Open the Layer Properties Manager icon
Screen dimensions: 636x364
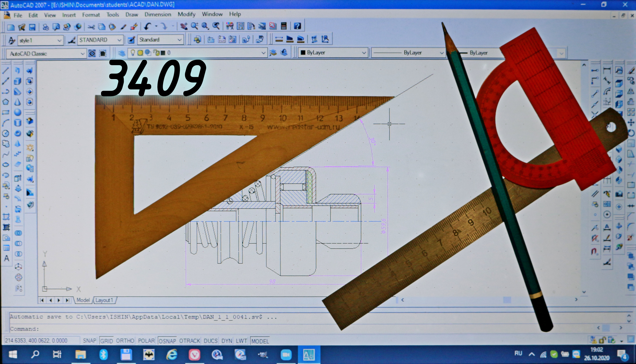pos(122,53)
